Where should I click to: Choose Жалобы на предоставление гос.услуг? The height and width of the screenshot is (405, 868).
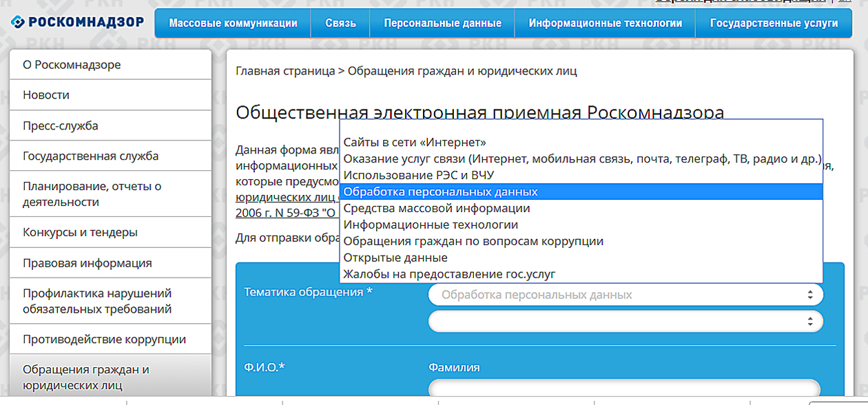(581, 274)
